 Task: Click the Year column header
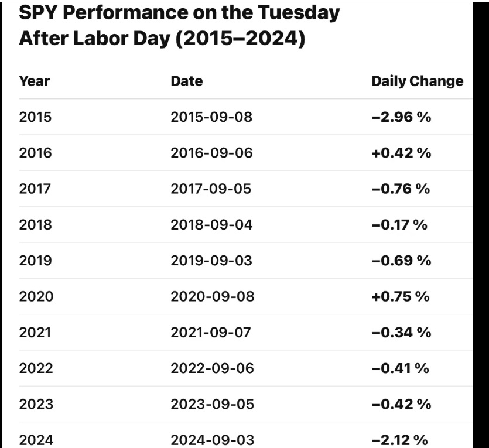point(35,81)
